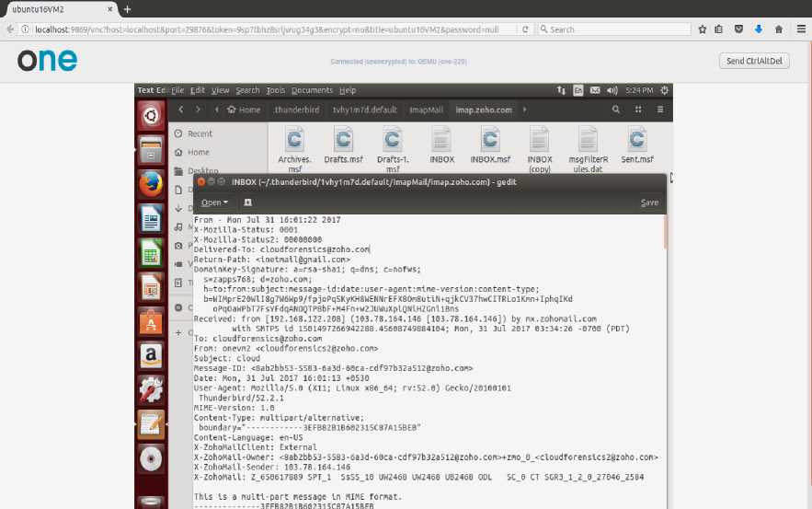Image resolution: width=812 pixels, height=509 pixels.
Task: Go to 1vhy1m7d.default in path bar
Action: 364,110
